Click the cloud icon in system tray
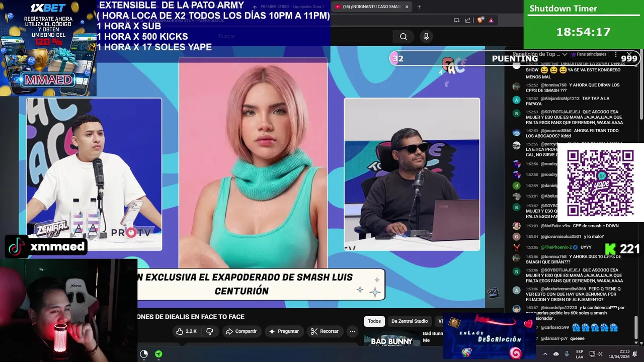 556,354
